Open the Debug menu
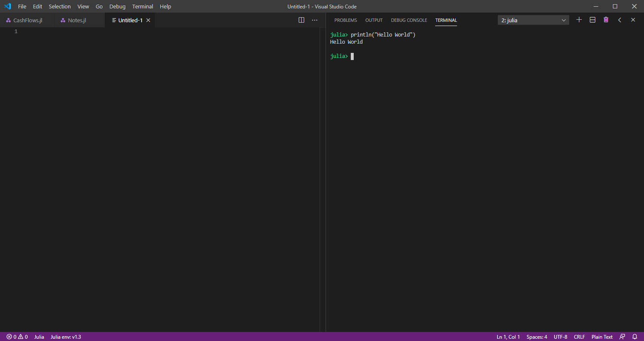The image size is (644, 341). pyautogui.click(x=117, y=6)
